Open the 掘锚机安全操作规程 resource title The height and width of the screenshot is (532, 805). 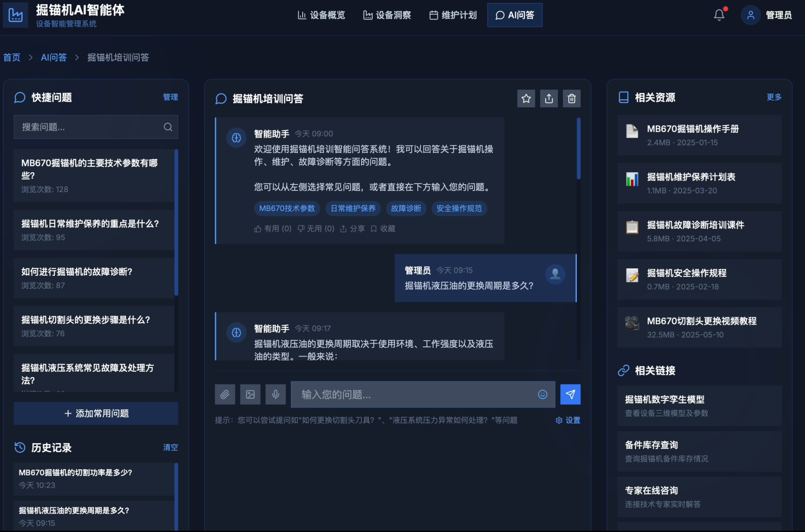click(687, 273)
